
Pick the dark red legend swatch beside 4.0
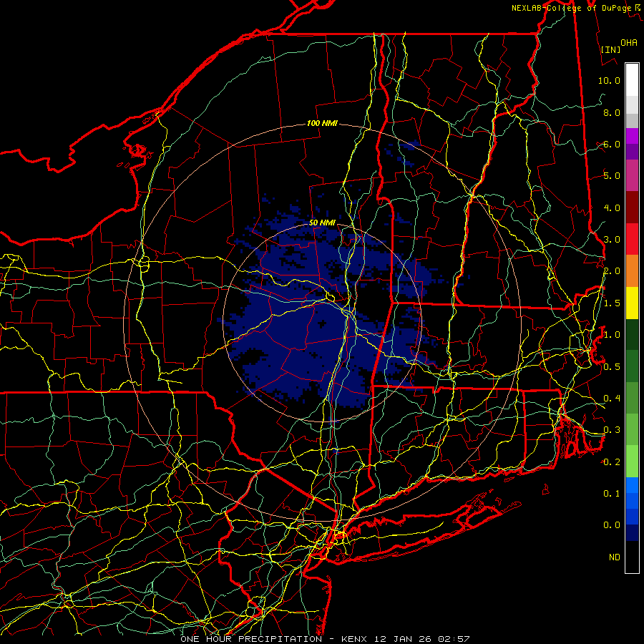point(632,208)
